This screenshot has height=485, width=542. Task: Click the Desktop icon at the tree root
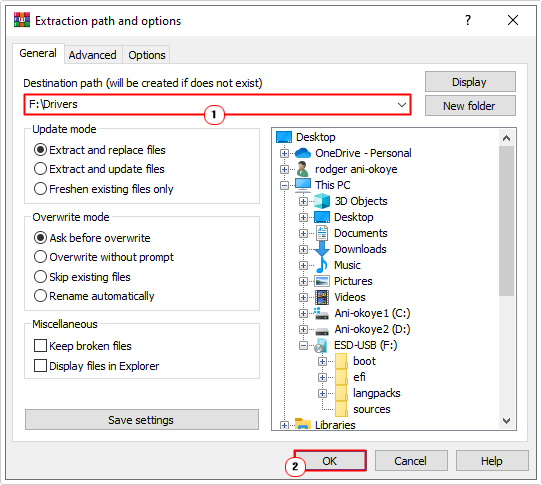click(x=284, y=137)
